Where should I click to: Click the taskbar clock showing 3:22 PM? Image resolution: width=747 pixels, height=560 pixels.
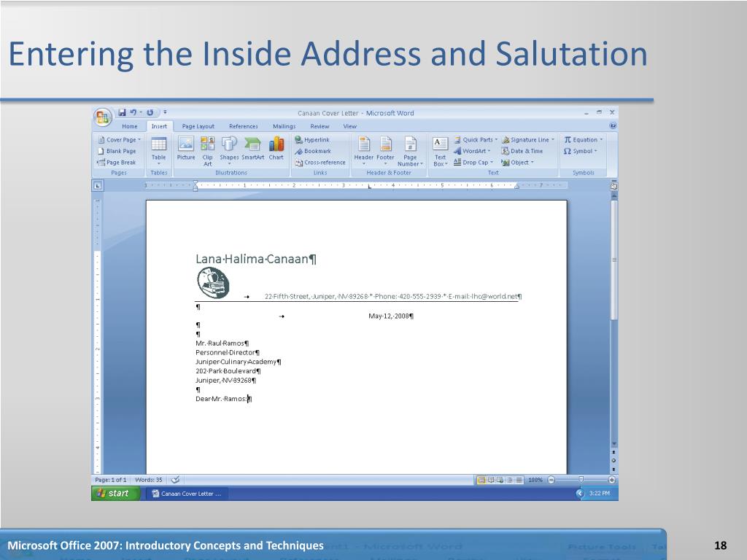tap(599, 494)
